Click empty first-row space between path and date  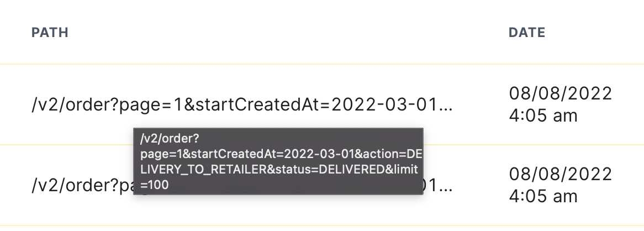[x=481, y=105]
